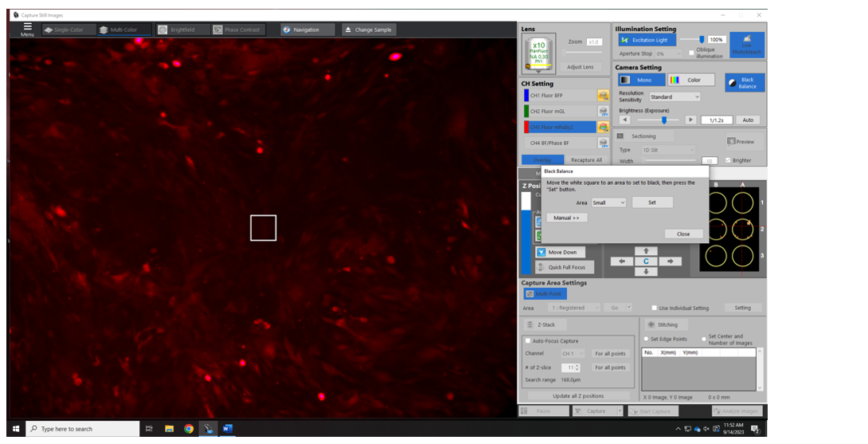This screenshot has width=868, height=444.
Task: Enable Auto-Focus Capture checkbox
Action: 528,341
